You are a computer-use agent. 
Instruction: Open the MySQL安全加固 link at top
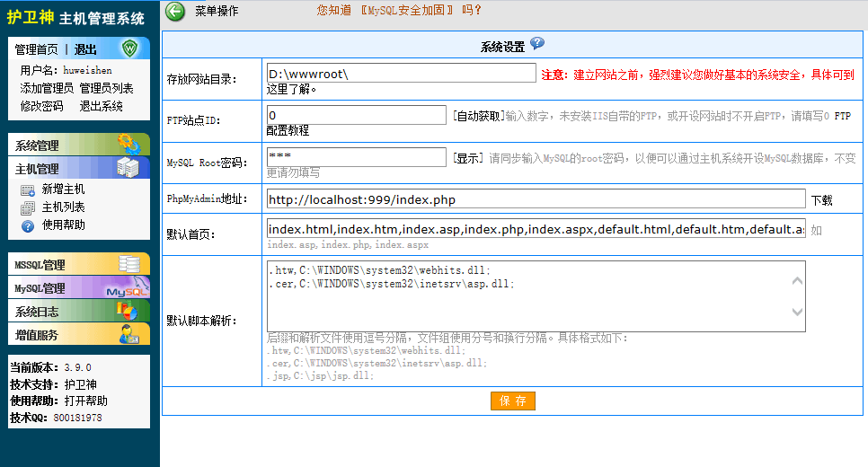(x=407, y=10)
